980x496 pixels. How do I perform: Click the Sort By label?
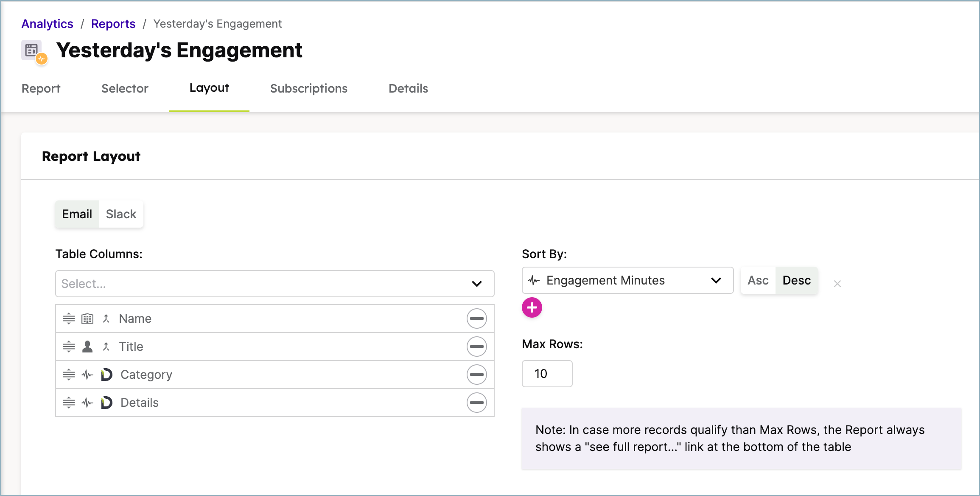[x=544, y=254]
